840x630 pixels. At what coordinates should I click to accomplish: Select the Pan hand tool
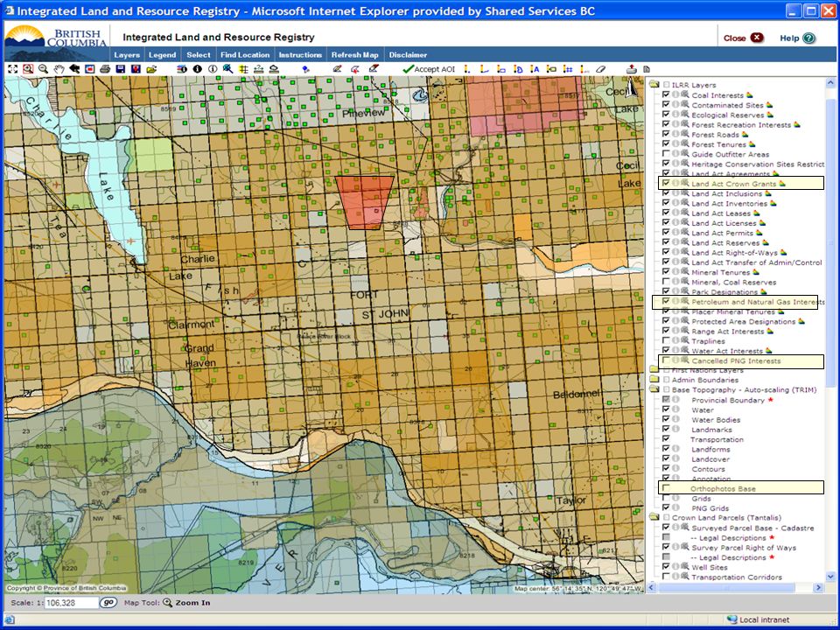(59, 69)
